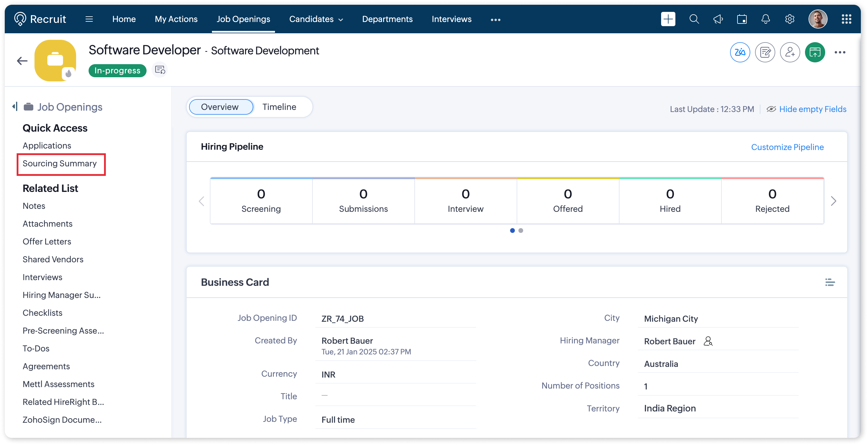Select the Overview pill toggle

[x=220, y=107]
